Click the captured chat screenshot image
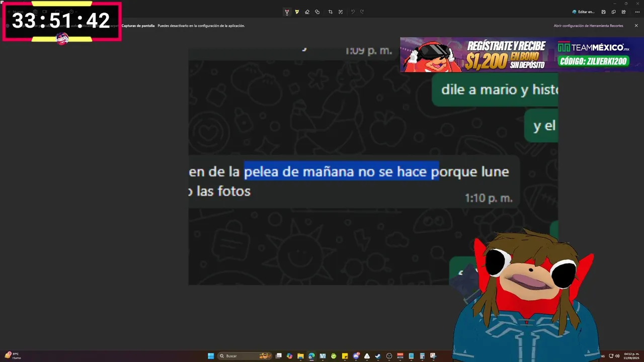 tap(373, 166)
